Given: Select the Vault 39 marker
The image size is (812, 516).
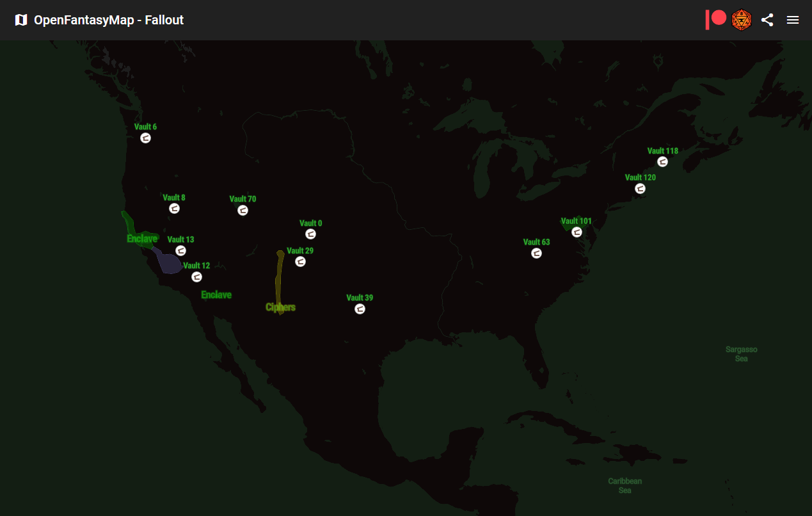Looking at the screenshot, I should [360, 309].
